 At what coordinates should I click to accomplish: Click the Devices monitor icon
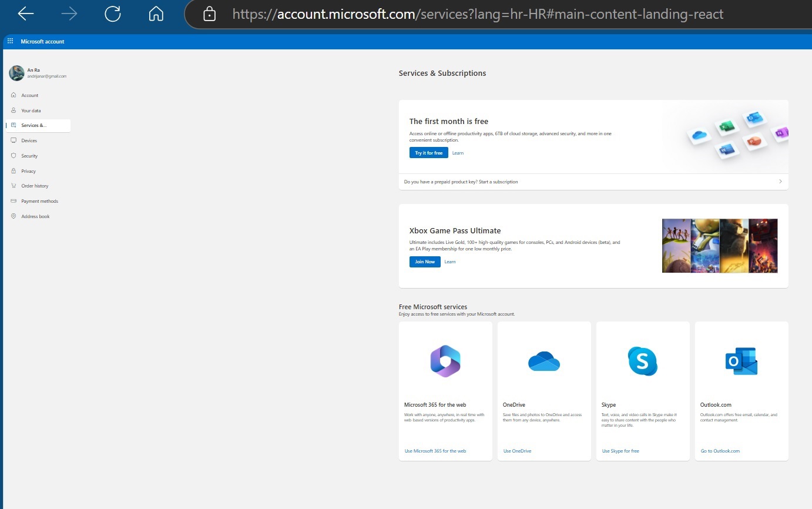14,140
